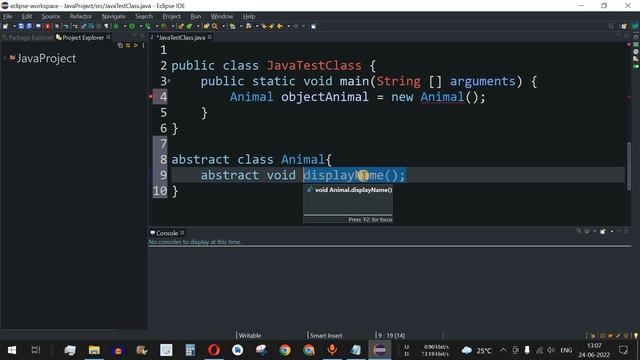
Task: Click the Search magnifier toolbar icon
Action: [x=214, y=26]
